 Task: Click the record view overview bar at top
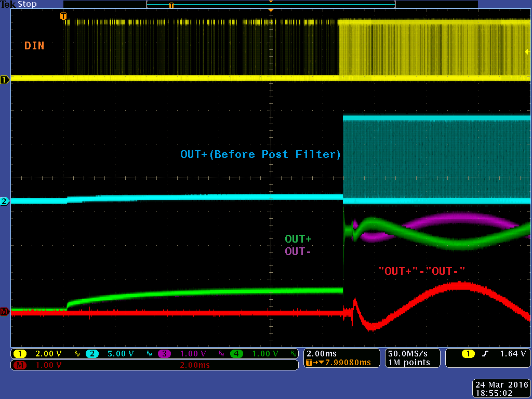[270, 4]
